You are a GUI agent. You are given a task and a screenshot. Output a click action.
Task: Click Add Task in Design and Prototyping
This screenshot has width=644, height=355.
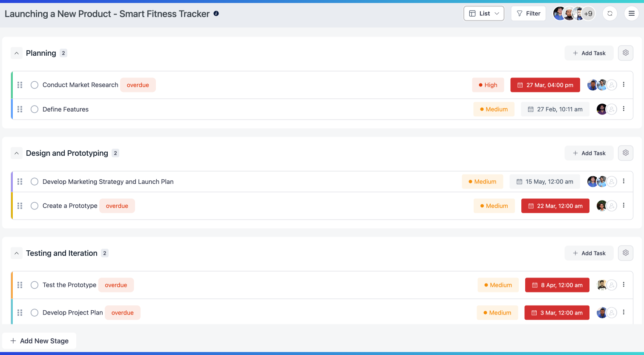tap(589, 153)
